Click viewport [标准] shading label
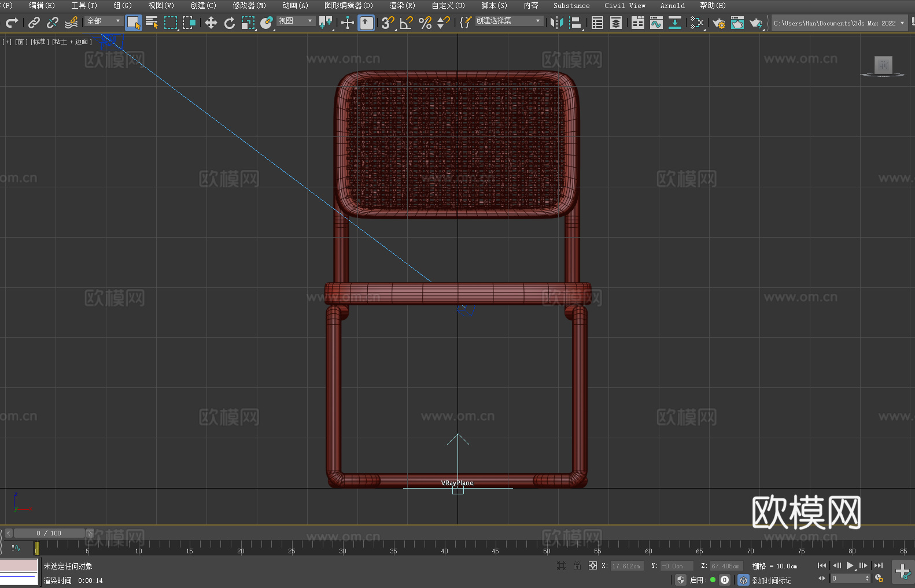915x588 pixels. 39,42
